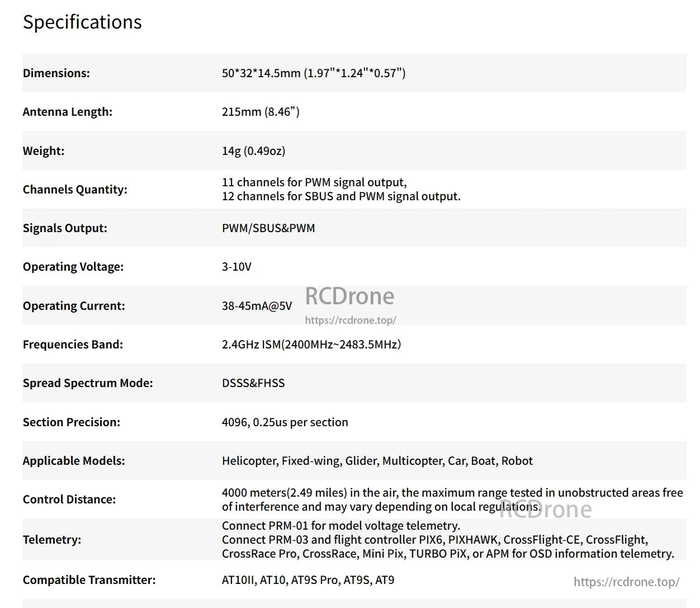Click the 14g weight value
700x608 pixels.
(x=253, y=150)
